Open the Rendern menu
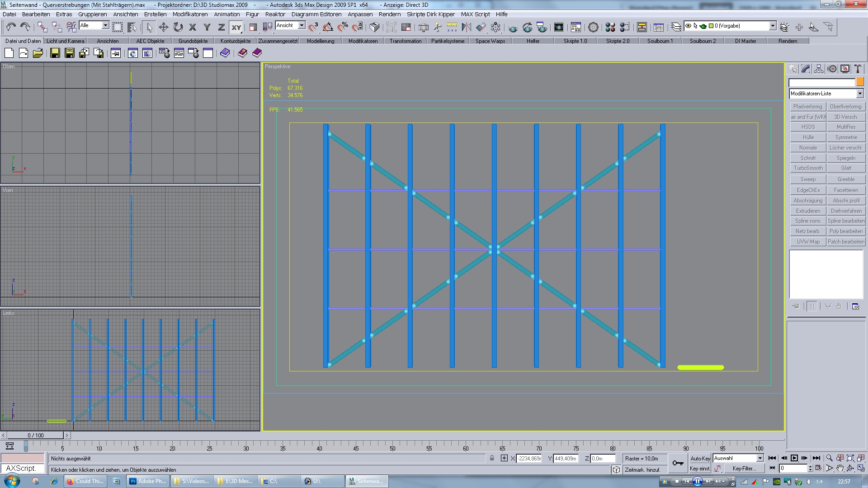The height and width of the screenshot is (488, 868). [x=389, y=14]
